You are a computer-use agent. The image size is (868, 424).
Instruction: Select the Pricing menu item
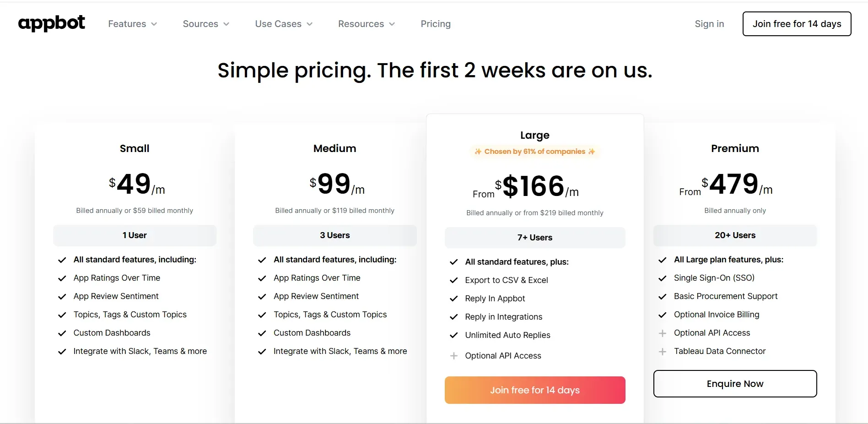point(435,24)
